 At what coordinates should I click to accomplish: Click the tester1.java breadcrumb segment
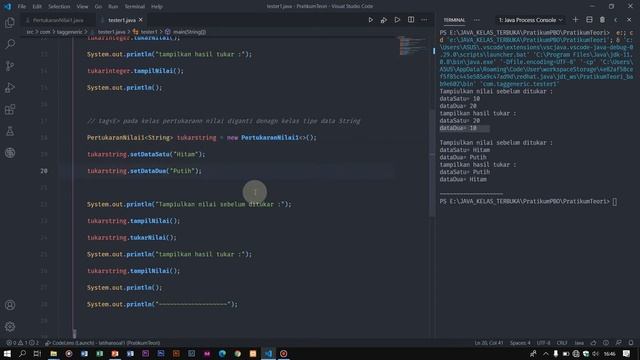tap(111, 32)
